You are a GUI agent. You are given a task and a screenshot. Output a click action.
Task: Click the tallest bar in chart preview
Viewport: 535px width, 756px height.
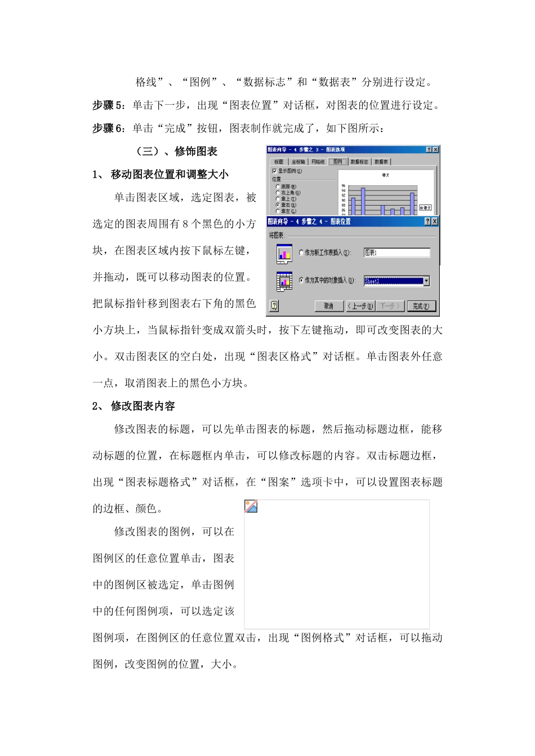coord(363,202)
